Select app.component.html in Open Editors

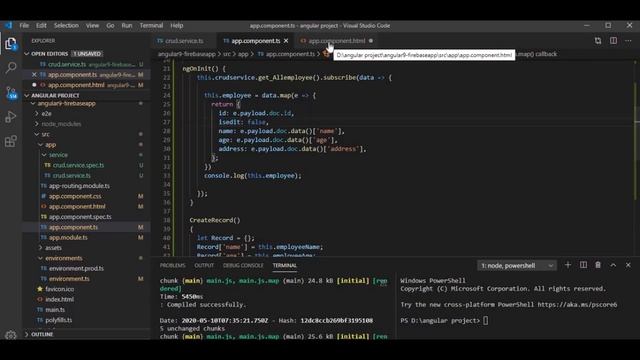(x=86, y=85)
